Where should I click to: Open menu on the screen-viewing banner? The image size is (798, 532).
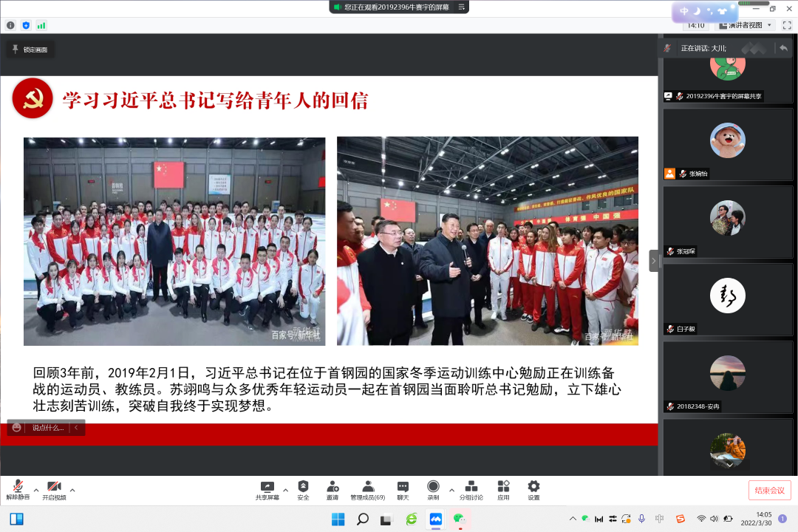461,7
